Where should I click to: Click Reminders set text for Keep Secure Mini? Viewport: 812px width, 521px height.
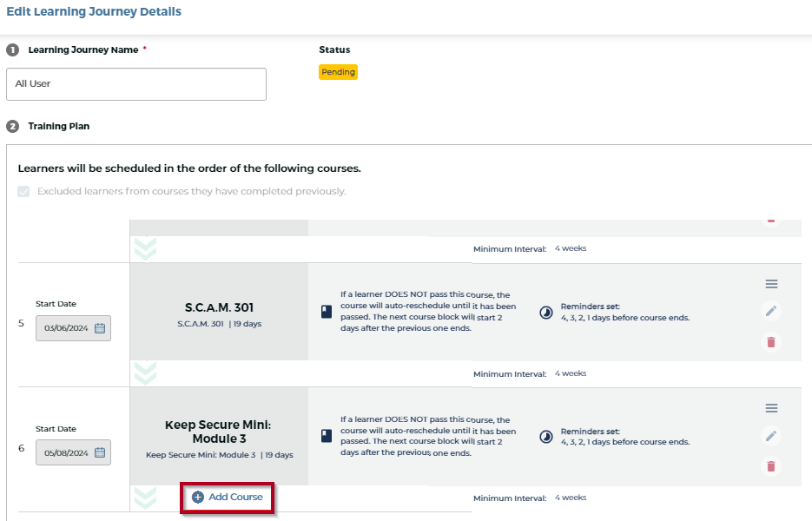point(625,437)
